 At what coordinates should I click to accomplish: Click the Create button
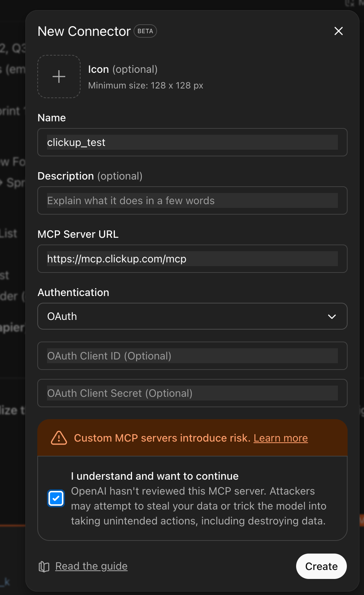coord(321,566)
